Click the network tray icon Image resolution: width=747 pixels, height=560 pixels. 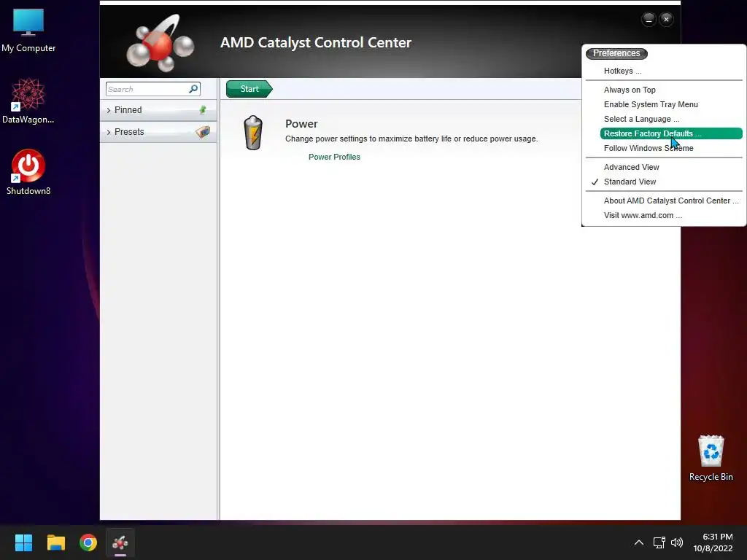click(x=659, y=542)
